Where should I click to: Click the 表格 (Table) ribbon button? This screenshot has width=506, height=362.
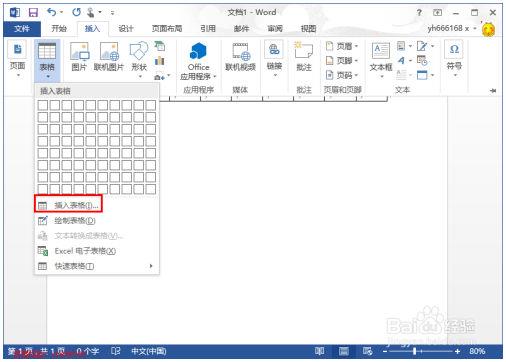coord(47,60)
